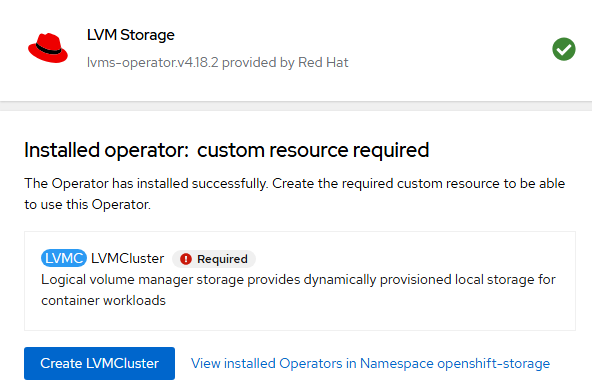Click the 'provided by Red Hat' text
Viewport: 592px width, 392px height.
[x=285, y=62]
